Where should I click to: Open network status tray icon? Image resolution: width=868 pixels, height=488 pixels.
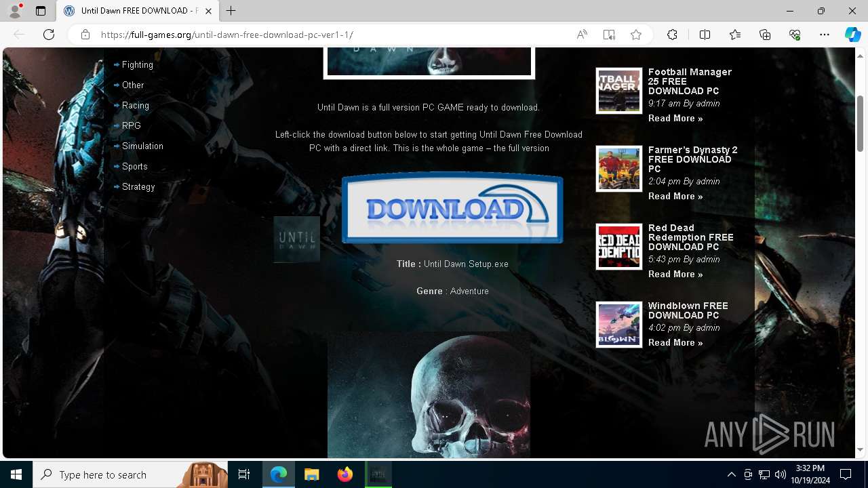764,474
